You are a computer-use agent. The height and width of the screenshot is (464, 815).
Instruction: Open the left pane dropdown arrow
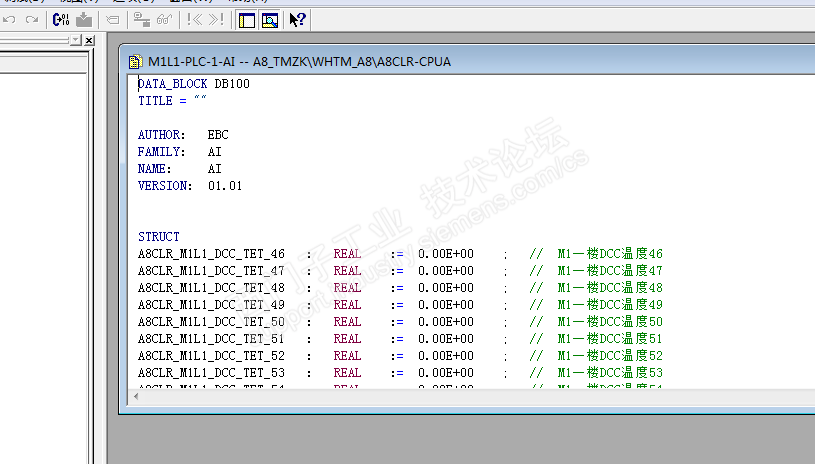pos(76,40)
